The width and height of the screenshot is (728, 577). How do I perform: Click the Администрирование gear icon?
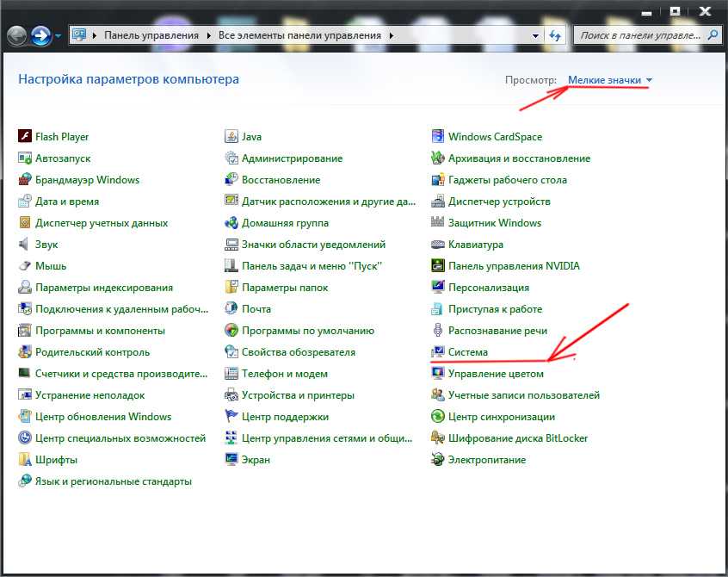click(231, 158)
